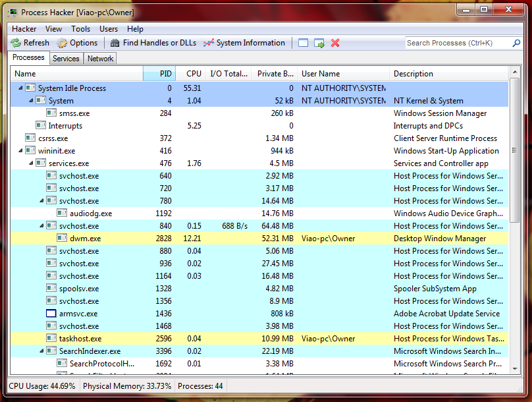Click the Spooler SubSystem App description
532x402 pixels.
pyautogui.click(x=435, y=289)
